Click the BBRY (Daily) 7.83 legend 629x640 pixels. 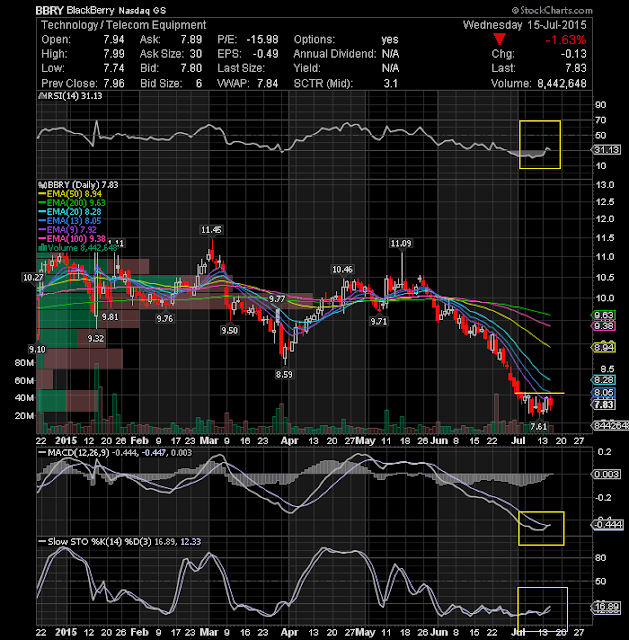click(x=78, y=185)
